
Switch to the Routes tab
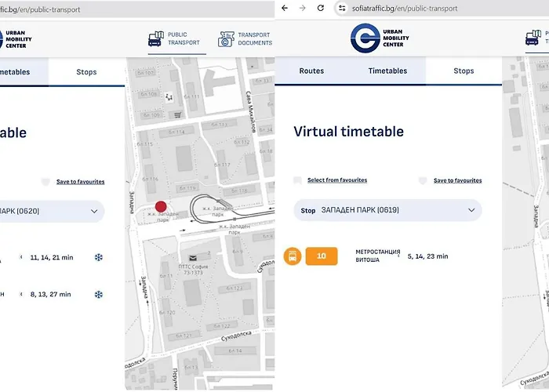311,71
